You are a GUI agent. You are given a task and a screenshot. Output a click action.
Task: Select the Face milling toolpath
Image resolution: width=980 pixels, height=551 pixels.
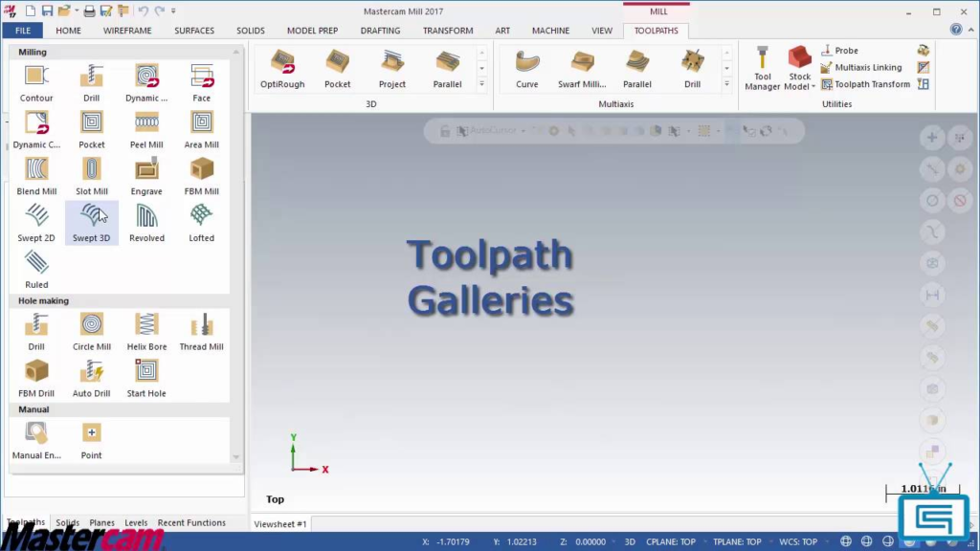click(201, 84)
